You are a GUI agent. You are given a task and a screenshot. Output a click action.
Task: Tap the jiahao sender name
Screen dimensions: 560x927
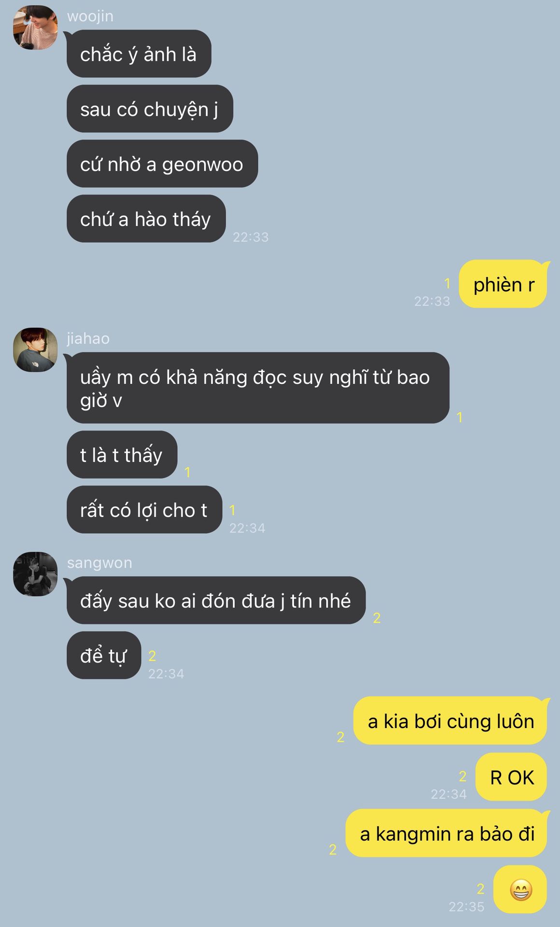tap(88, 338)
